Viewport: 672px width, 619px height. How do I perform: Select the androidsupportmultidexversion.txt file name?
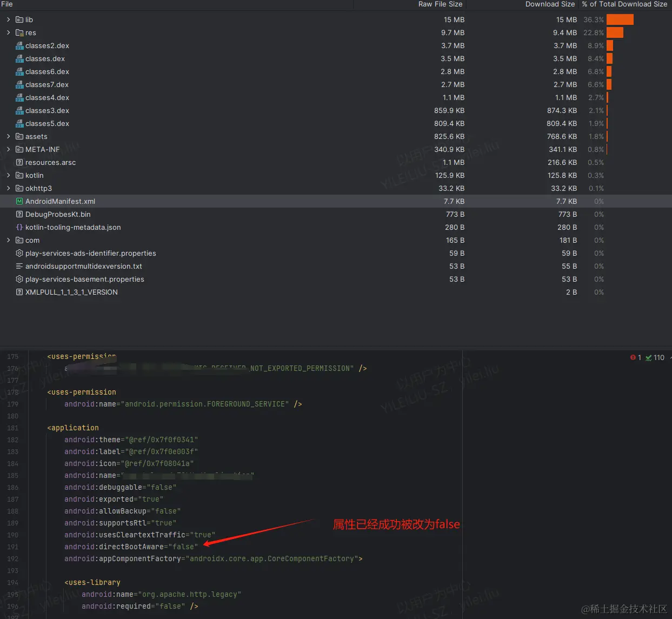[x=84, y=266]
